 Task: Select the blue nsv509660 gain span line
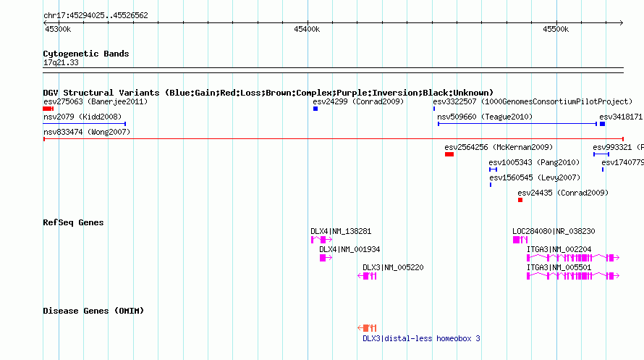[517, 124]
